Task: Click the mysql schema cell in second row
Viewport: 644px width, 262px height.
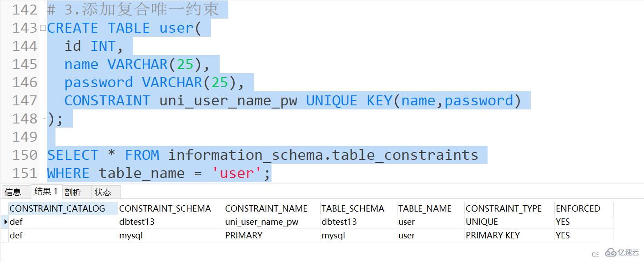Action: click(x=131, y=235)
